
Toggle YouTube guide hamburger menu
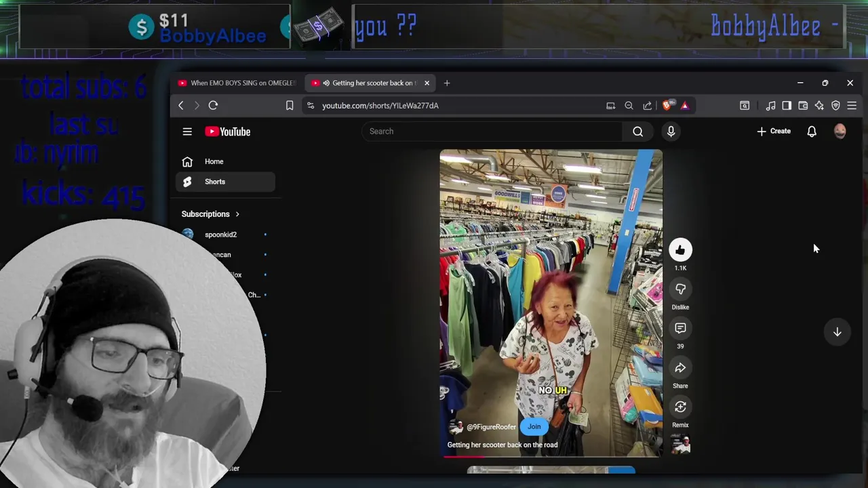click(187, 131)
